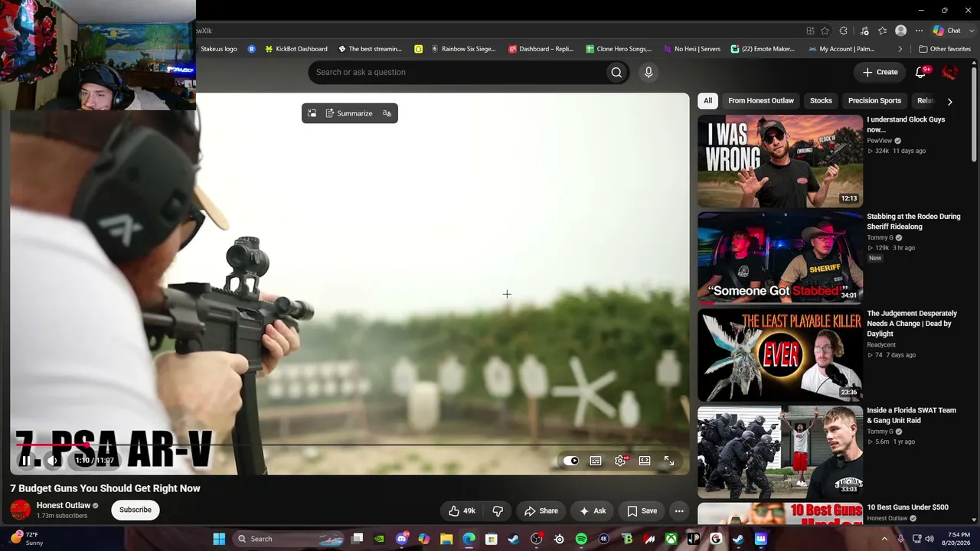Select From Honest Outlaw chip
Viewport: 980px width, 551px height.
point(761,100)
